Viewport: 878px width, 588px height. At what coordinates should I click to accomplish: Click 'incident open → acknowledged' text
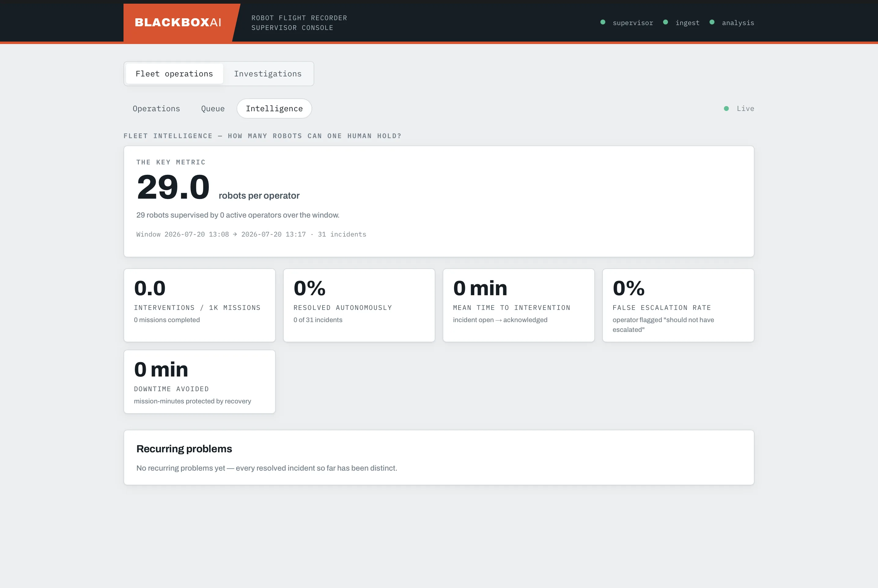500,320
